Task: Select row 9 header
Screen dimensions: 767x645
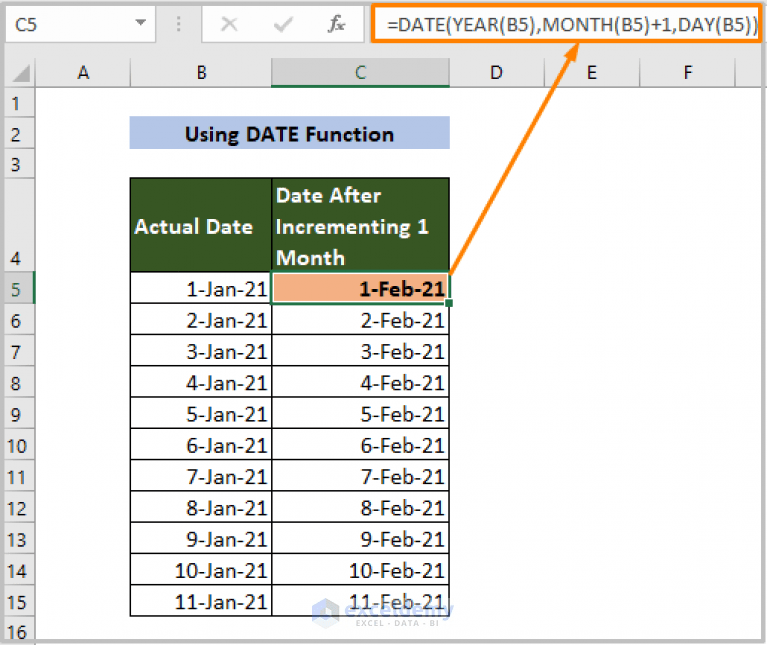Action: click(x=19, y=414)
